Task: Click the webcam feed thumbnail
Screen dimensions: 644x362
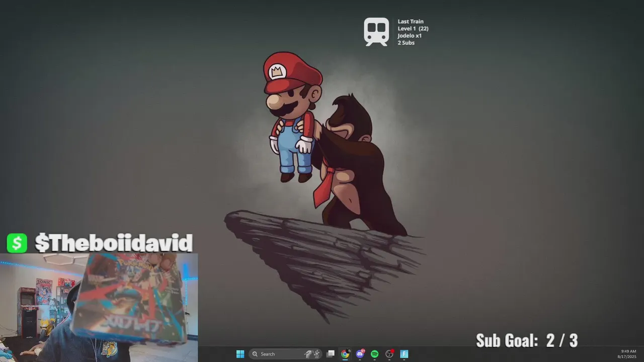Action: (x=99, y=308)
